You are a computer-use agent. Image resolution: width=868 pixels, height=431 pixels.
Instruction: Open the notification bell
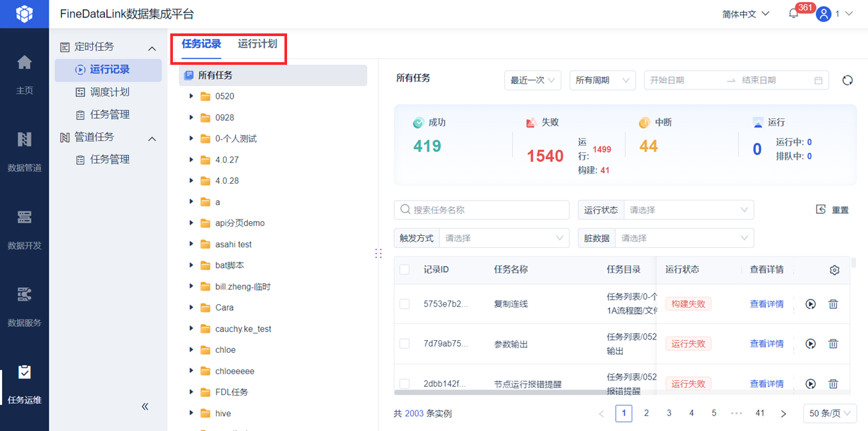point(793,14)
